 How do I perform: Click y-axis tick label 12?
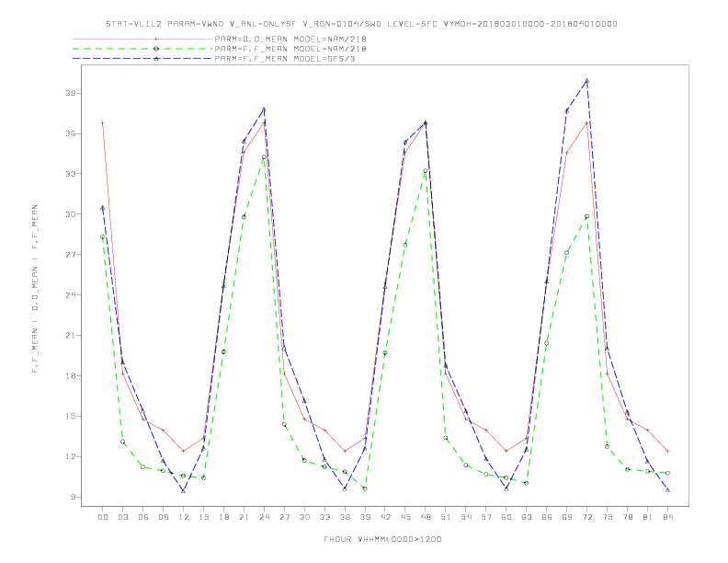tap(70, 456)
